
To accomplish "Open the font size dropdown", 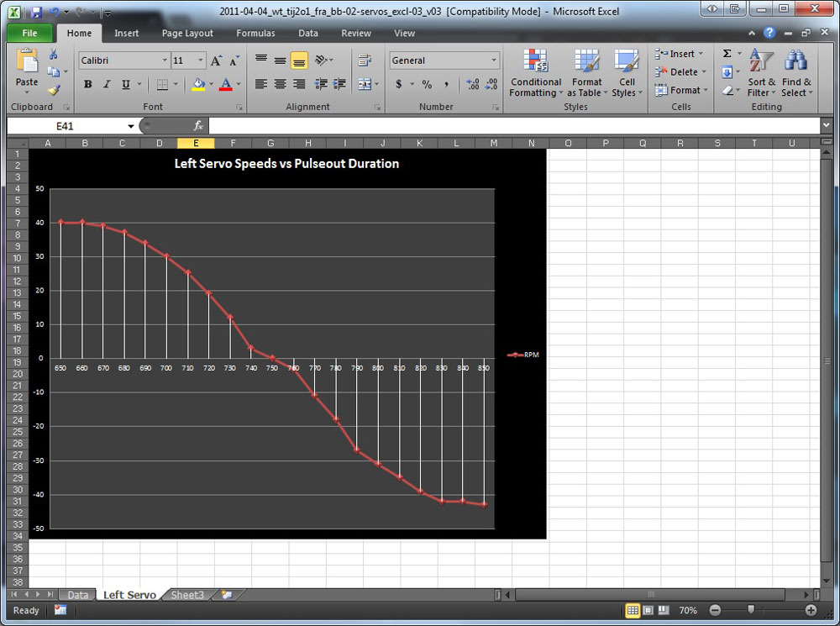I will [x=201, y=60].
